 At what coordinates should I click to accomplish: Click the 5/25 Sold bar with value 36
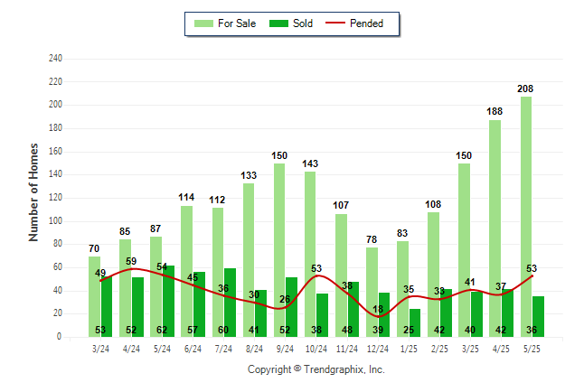click(x=538, y=316)
